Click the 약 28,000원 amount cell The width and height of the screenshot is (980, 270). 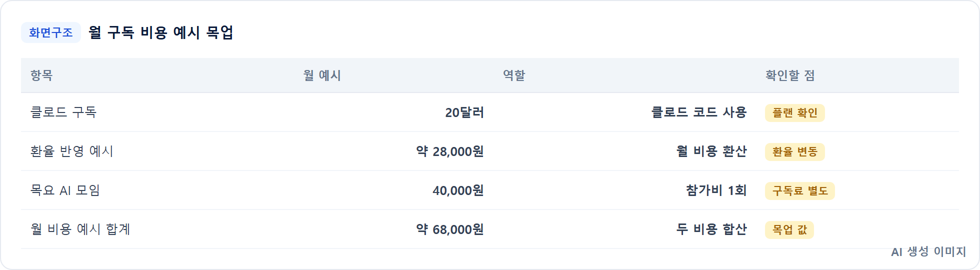(450, 151)
